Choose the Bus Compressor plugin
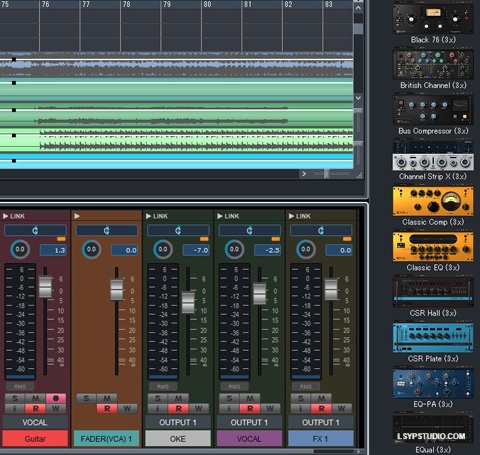The image size is (480, 455). point(433,109)
